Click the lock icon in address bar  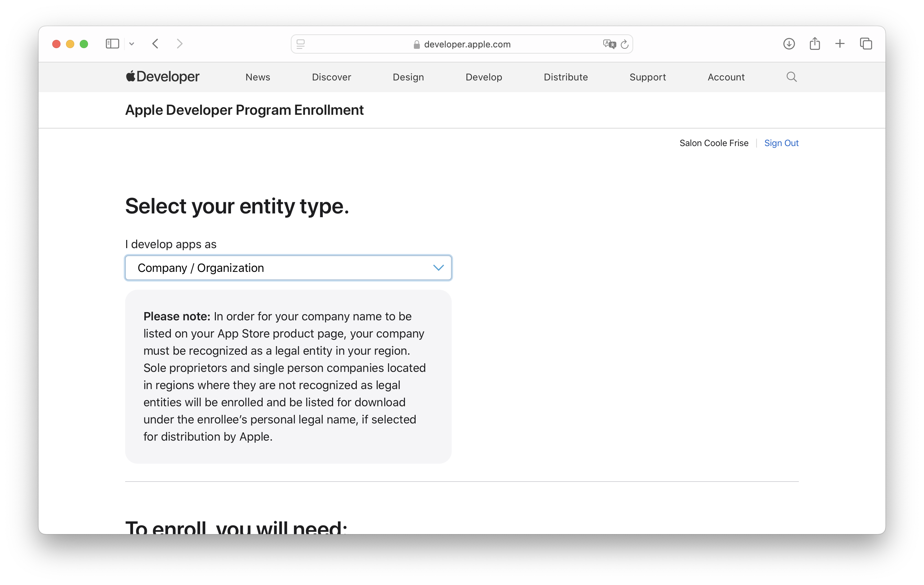coord(417,44)
